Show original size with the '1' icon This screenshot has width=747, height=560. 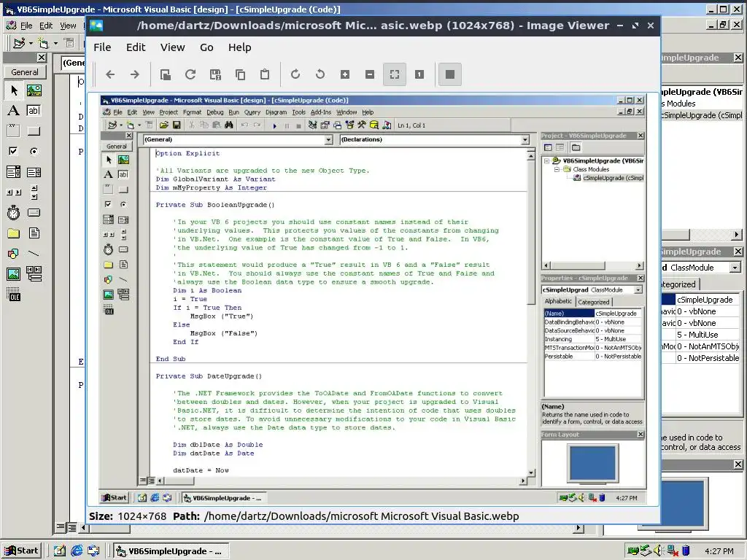[x=419, y=74]
